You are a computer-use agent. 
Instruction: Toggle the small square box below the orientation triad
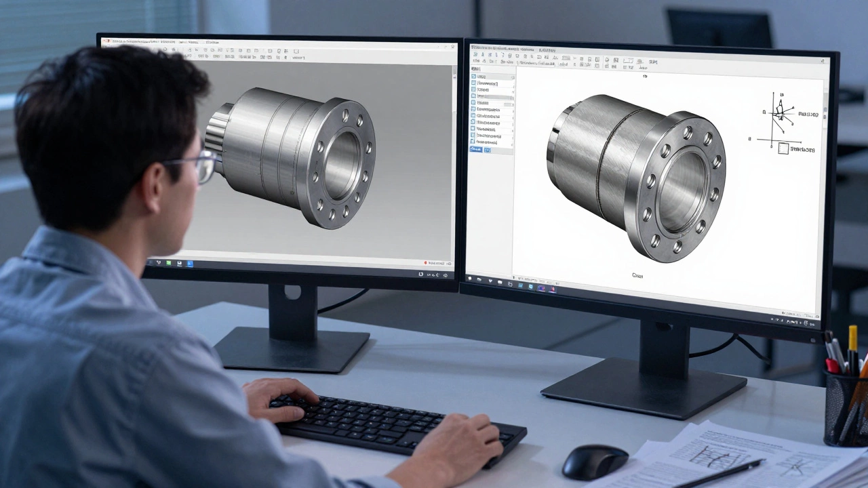point(783,148)
